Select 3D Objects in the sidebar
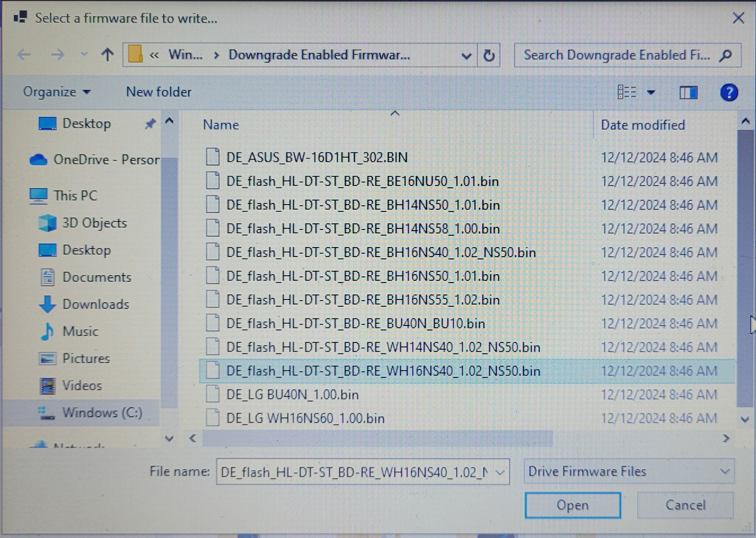 [x=94, y=223]
